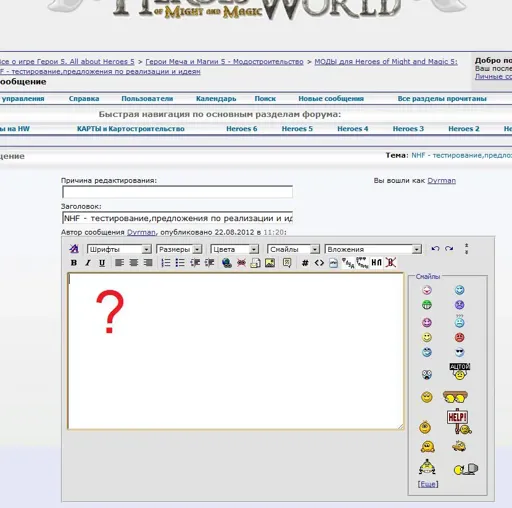Insert hyperlink using the globe icon

coord(227,263)
